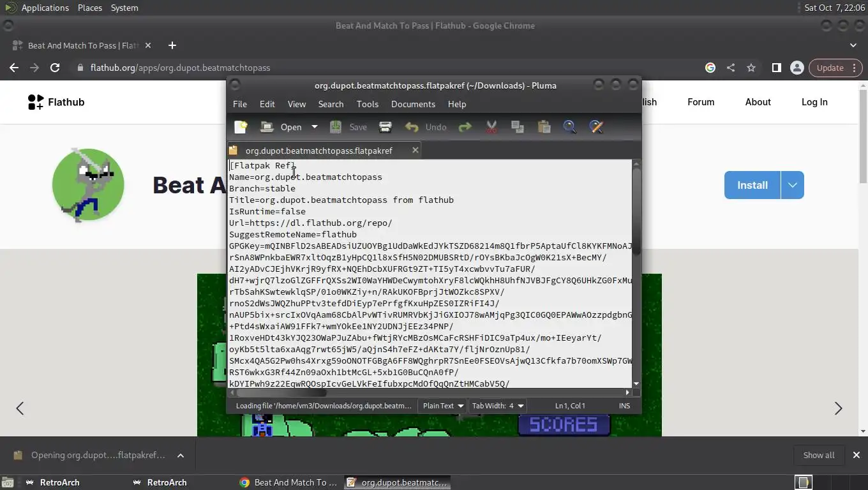The image size is (868, 490).
Task: Open the Help menu in Pluma
Action: coord(457,104)
